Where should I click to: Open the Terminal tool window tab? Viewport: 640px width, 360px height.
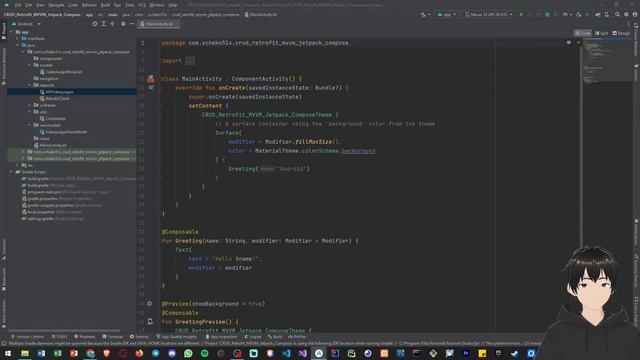(x=113, y=337)
